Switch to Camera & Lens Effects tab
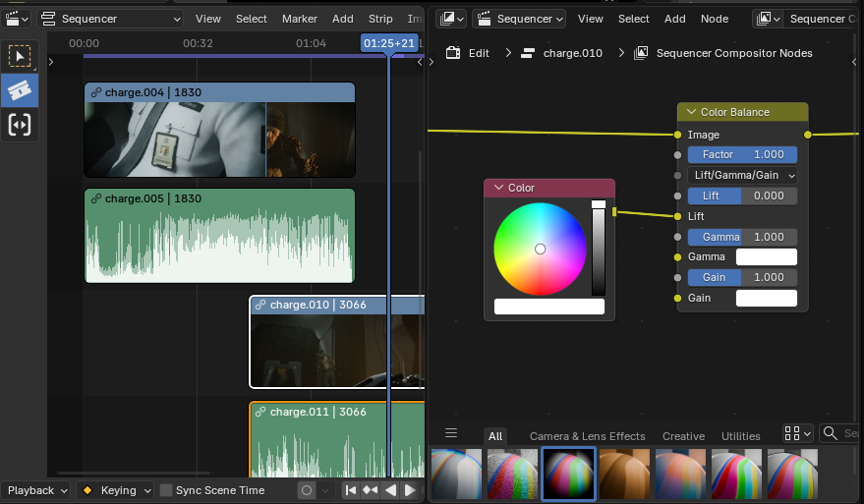The width and height of the screenshot is (864, 504). 588,436
